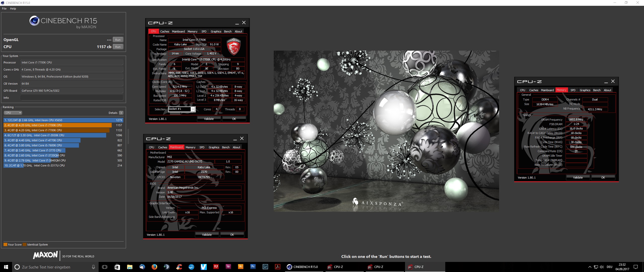Open Adobe Illustrator from the taskbar
This screenshot has height=272, width=644.
pos(240,267)
